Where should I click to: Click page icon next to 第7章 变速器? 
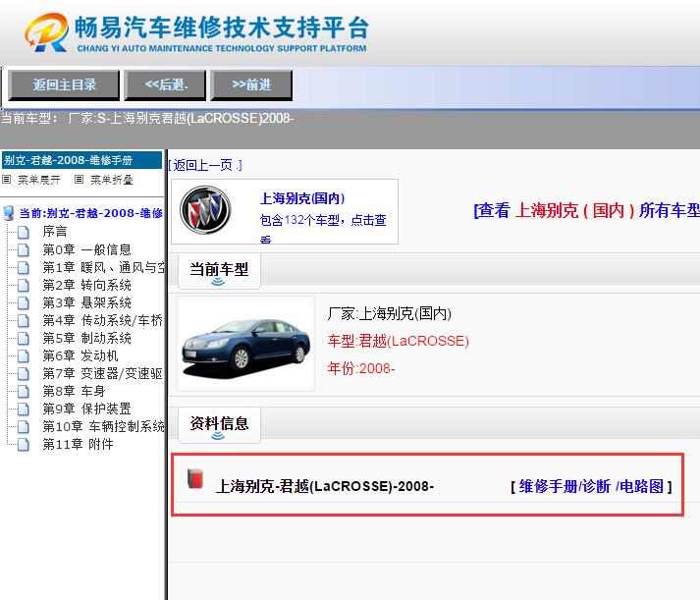point(24,374)
